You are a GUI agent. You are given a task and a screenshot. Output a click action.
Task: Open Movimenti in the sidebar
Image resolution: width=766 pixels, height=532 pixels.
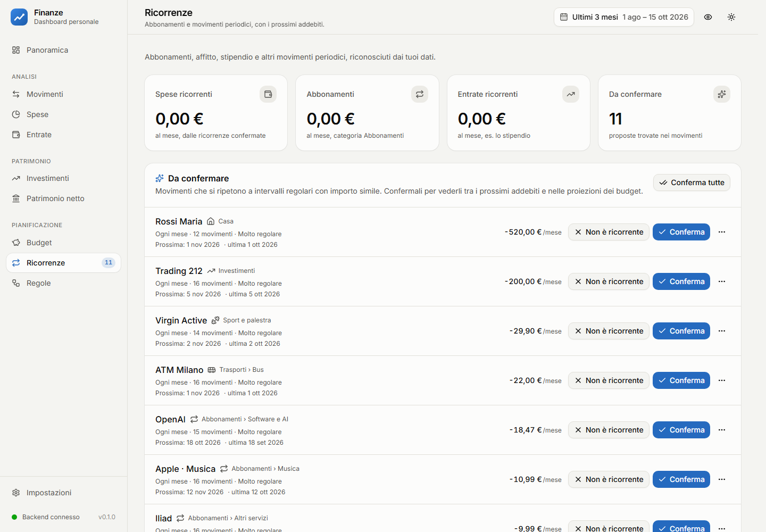pyautogui.click(x=63, y=94)
